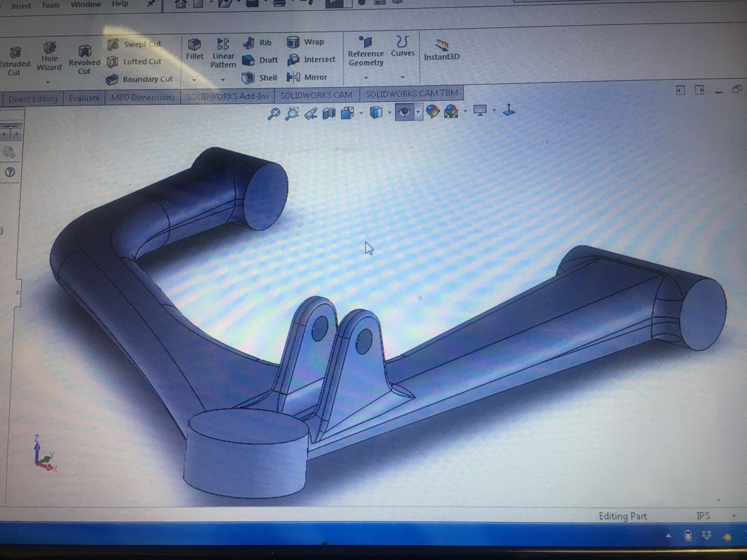
Task: Click the Edit Appearance color ball
Action: (x=433, y=112)
